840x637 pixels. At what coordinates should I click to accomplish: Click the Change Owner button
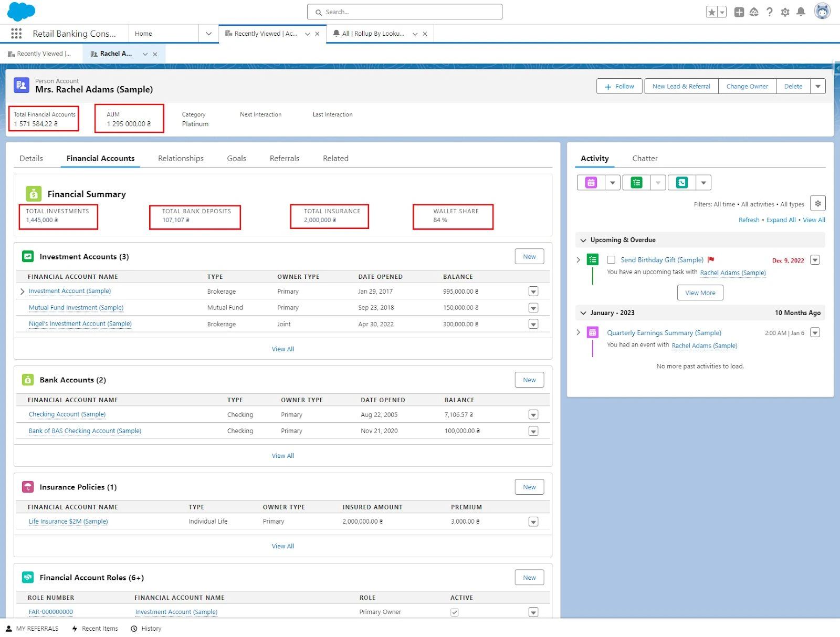click(747, 86)
